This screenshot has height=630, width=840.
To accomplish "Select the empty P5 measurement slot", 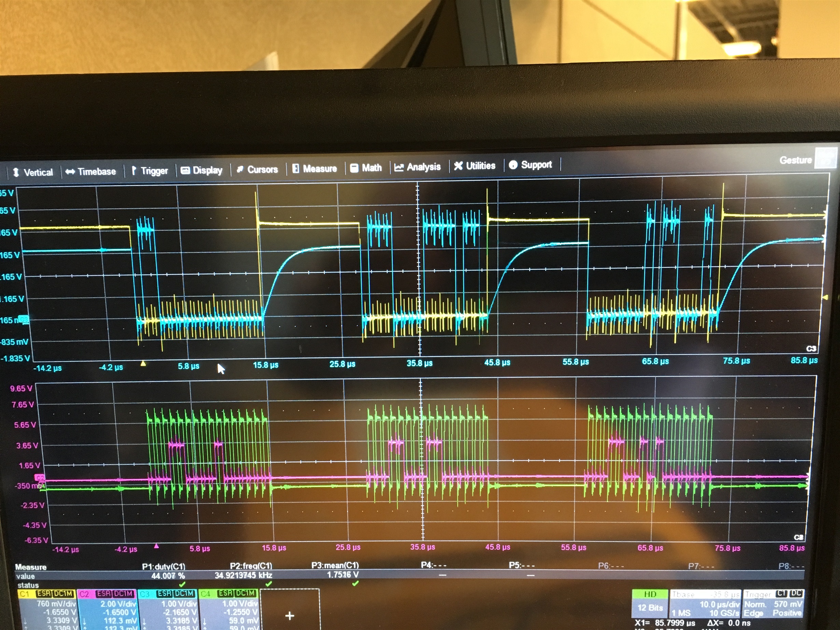I will (x=522, y=565).
